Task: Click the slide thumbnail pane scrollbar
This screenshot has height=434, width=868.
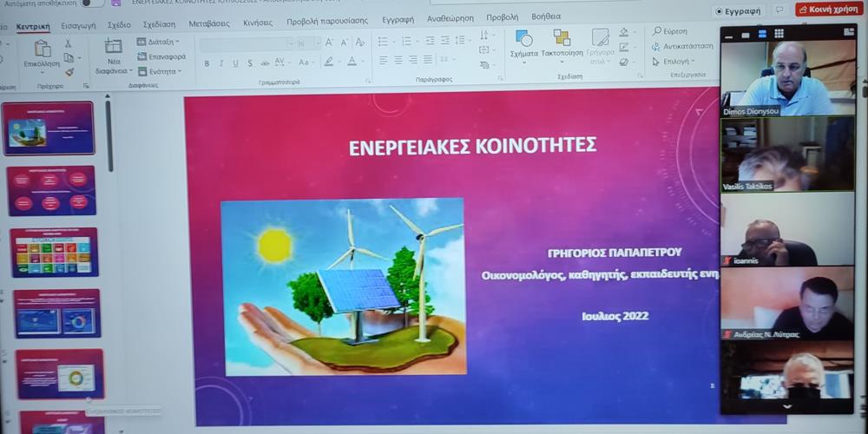Action: coord(109,135)
